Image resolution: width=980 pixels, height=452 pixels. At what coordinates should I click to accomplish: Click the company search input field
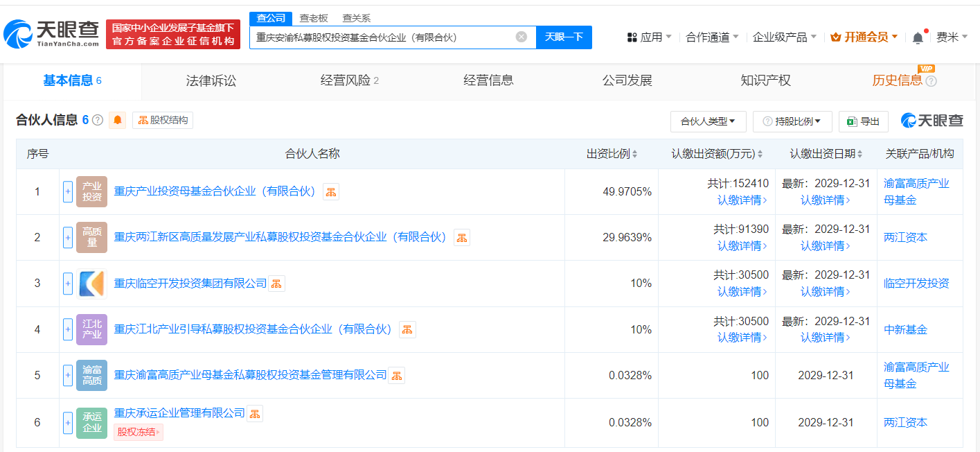[x=384, y=37]
